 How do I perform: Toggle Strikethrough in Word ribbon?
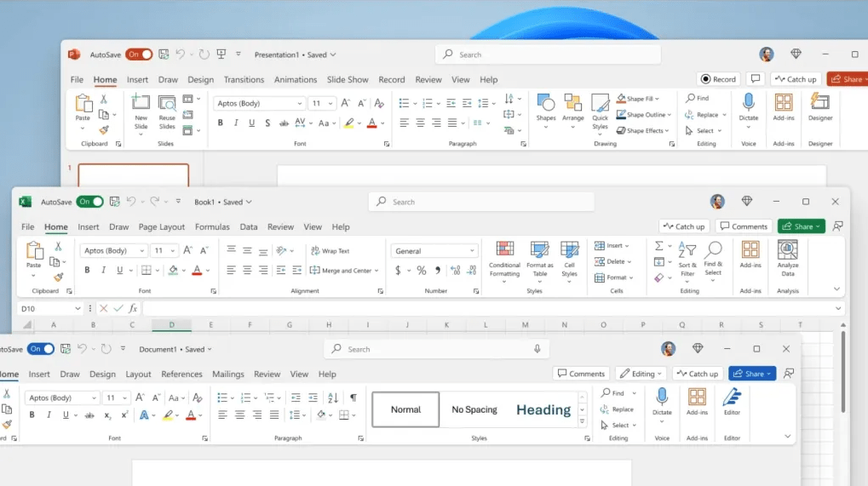click(x=89, y=415)
